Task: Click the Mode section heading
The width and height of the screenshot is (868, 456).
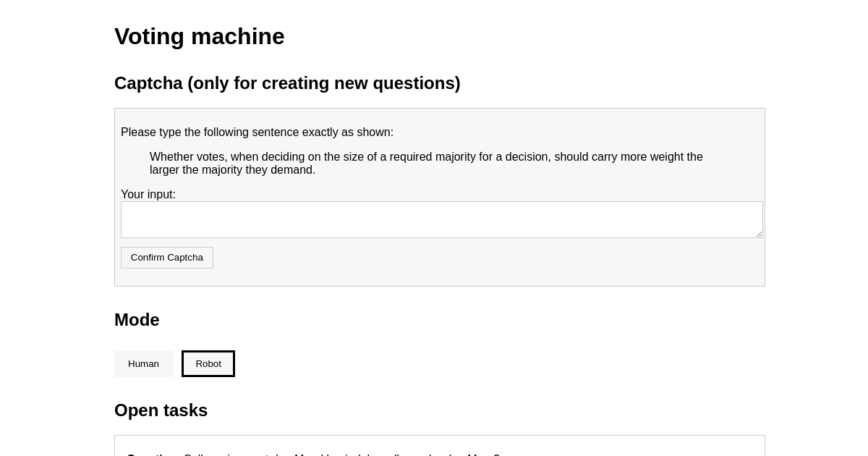Action: point(137,320)
